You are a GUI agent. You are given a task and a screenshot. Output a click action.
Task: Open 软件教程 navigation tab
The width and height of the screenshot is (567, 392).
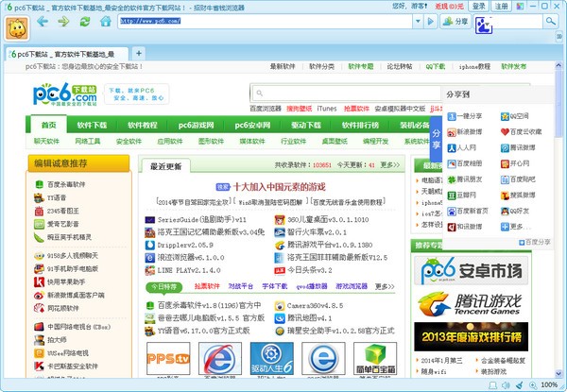point(143,125)
